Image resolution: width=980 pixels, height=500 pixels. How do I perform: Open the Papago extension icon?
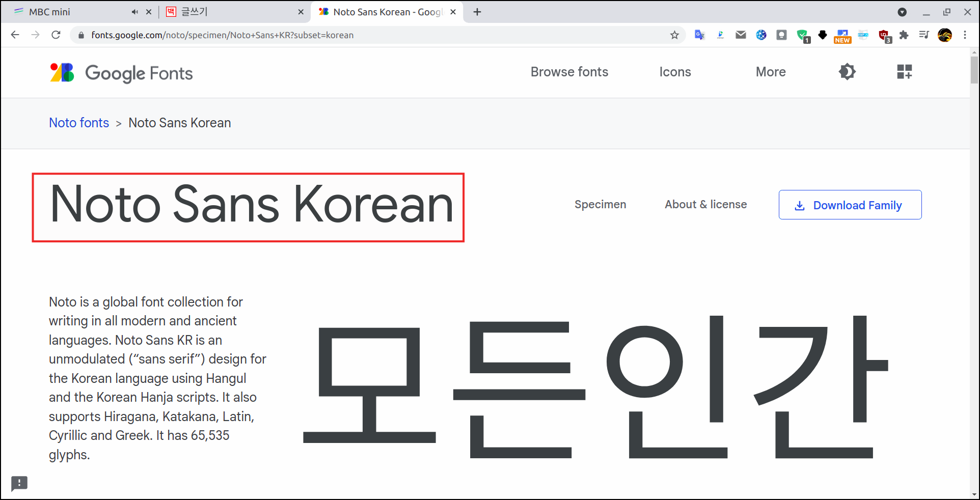[720, 35]
